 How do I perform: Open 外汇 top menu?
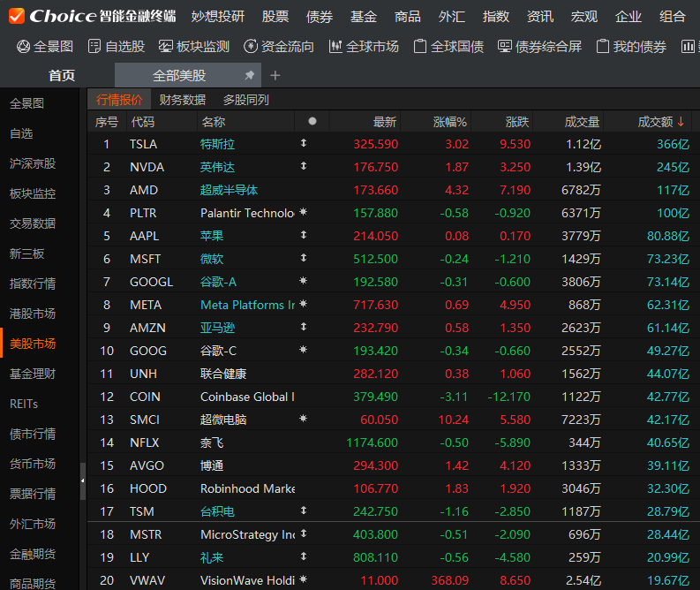(452, 17)
